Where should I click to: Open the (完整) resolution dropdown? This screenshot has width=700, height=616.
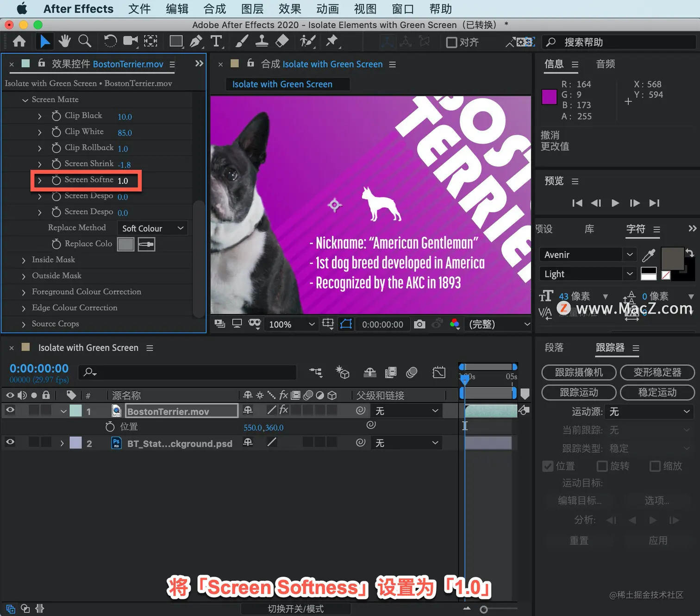pyautogui.click(x=499, y=324)
